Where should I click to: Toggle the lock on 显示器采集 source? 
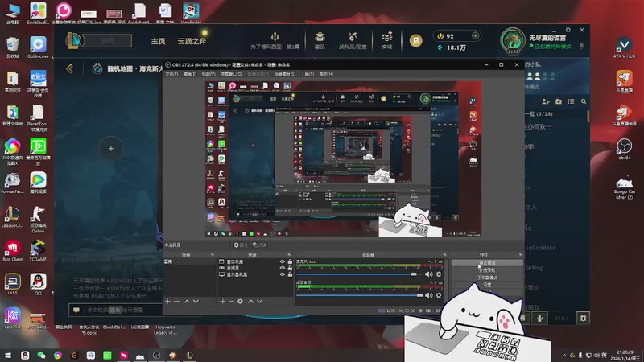point(290,274)
